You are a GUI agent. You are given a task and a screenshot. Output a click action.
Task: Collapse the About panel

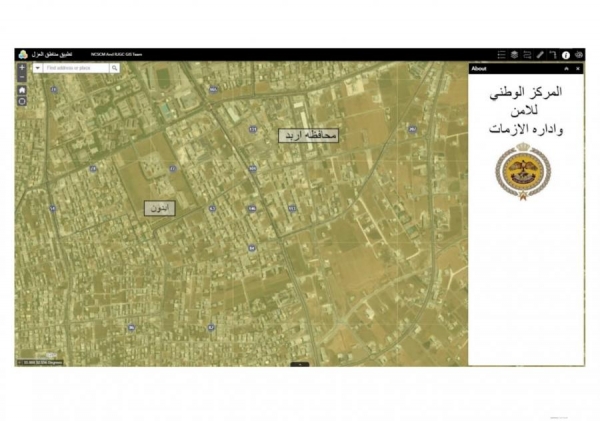pos(566,69)
